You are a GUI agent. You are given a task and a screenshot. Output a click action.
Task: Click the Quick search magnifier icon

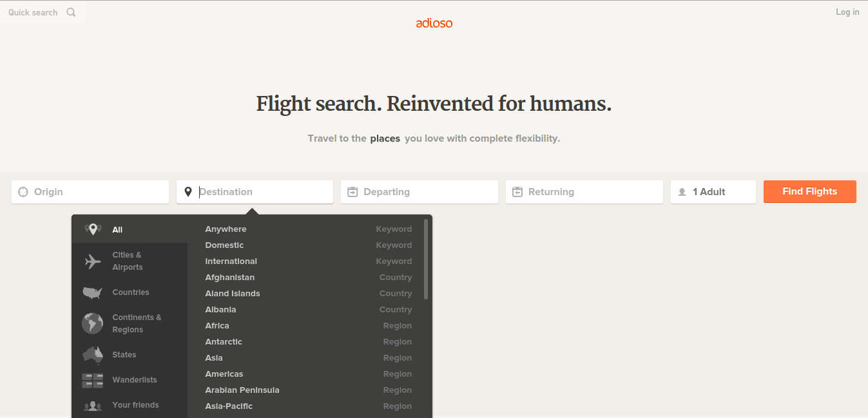point(71,12)
